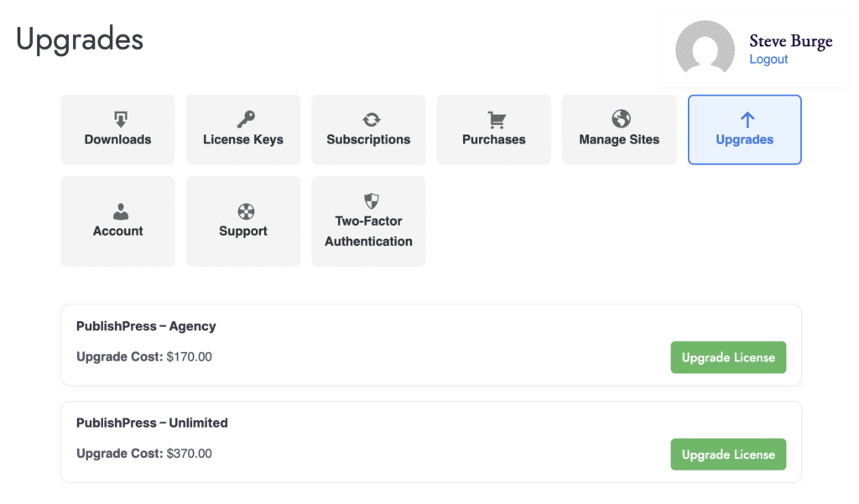Image resolution: width=859 pixels, height=504 pixels.
Task: Open License Keys via the key icon
Action: click(244, 119)
